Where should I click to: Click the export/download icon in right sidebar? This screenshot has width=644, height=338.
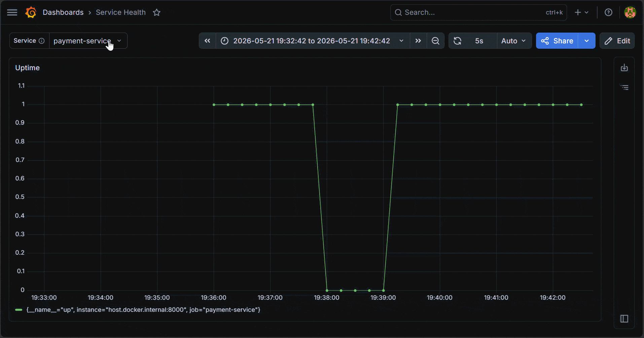624,68
